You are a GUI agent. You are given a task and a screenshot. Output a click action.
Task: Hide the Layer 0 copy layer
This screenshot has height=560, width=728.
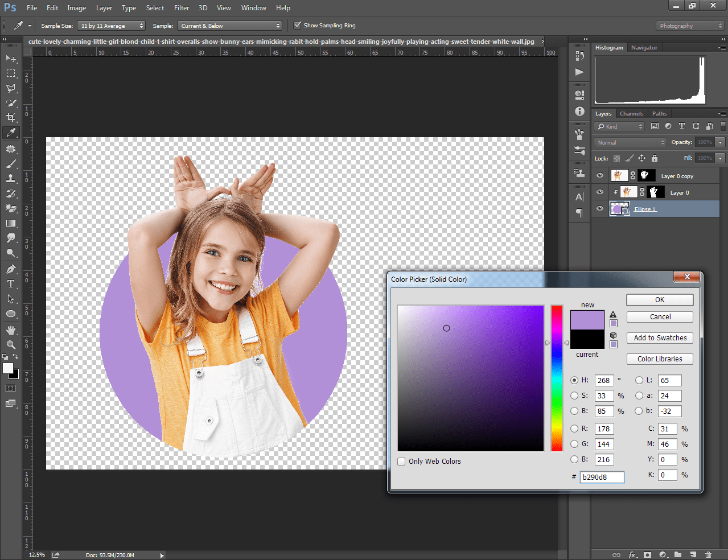(599, 176)
